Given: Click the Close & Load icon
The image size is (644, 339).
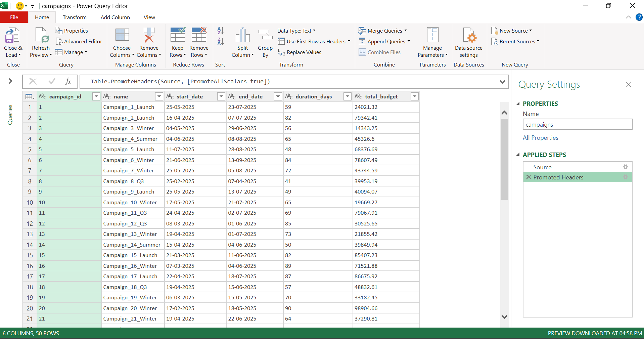Looking at the screenshot, I should (13, 36).
